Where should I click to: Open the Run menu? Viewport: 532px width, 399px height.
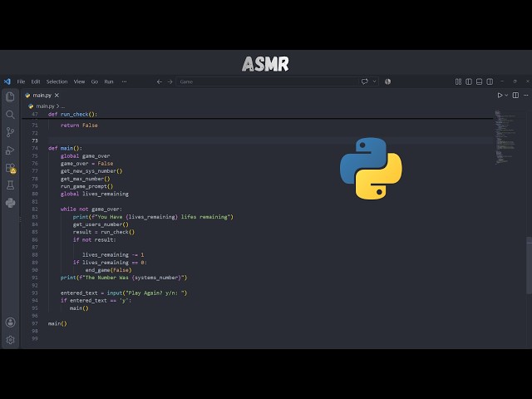pos(109,81)
